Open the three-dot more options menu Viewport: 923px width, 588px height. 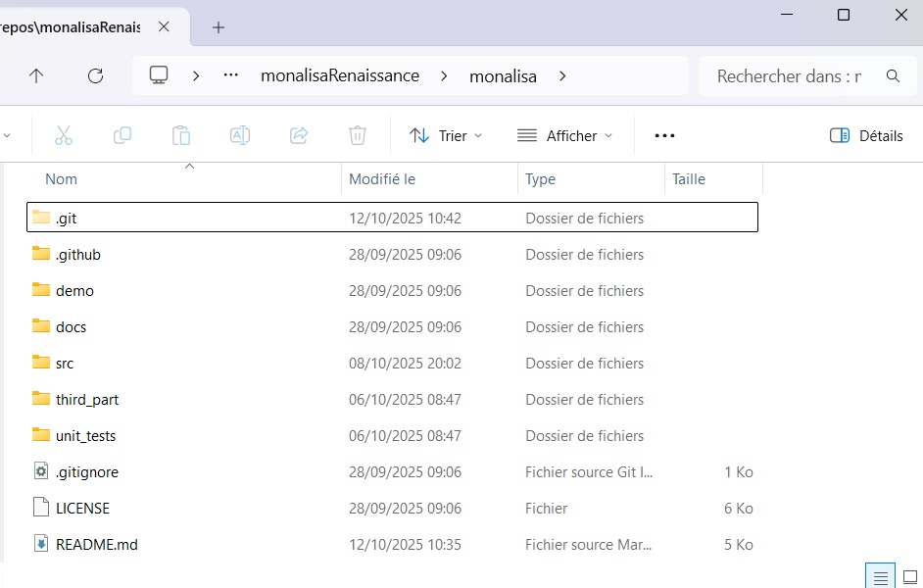[664, 135]
